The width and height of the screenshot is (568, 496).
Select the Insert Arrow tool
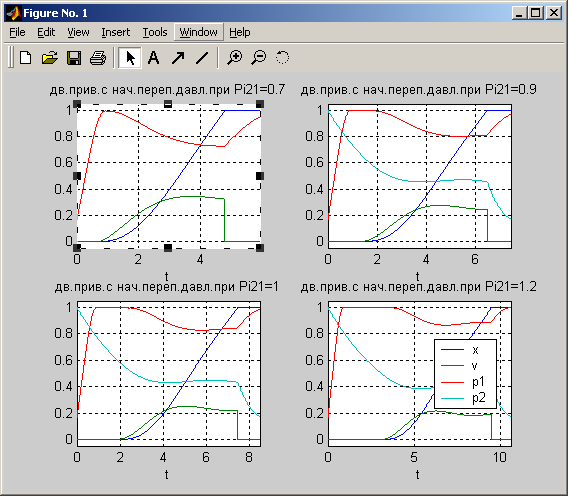tap(178, 58)
